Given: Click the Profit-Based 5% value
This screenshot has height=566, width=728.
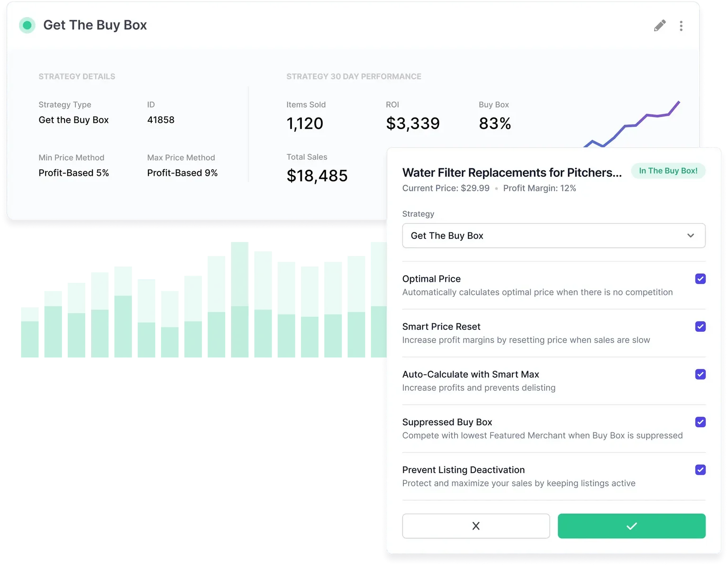Looking at the screenshot, I should tap(73, 173).
